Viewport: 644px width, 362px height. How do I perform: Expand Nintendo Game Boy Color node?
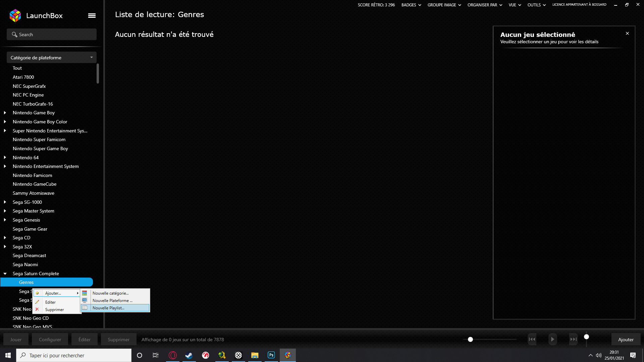[x=5, y=122]
